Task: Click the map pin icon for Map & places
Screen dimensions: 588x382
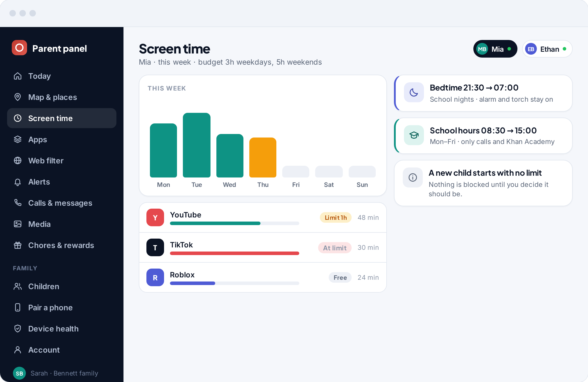Action: point(18,97)
